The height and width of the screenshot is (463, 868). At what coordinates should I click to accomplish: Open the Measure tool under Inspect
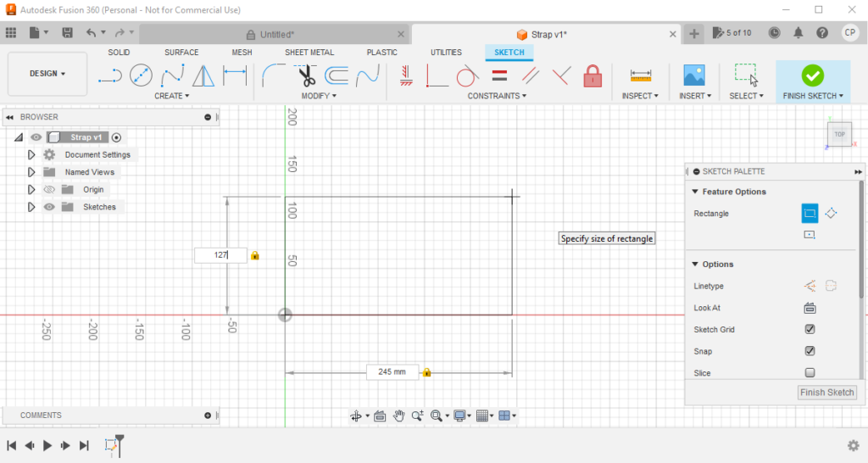641,76
